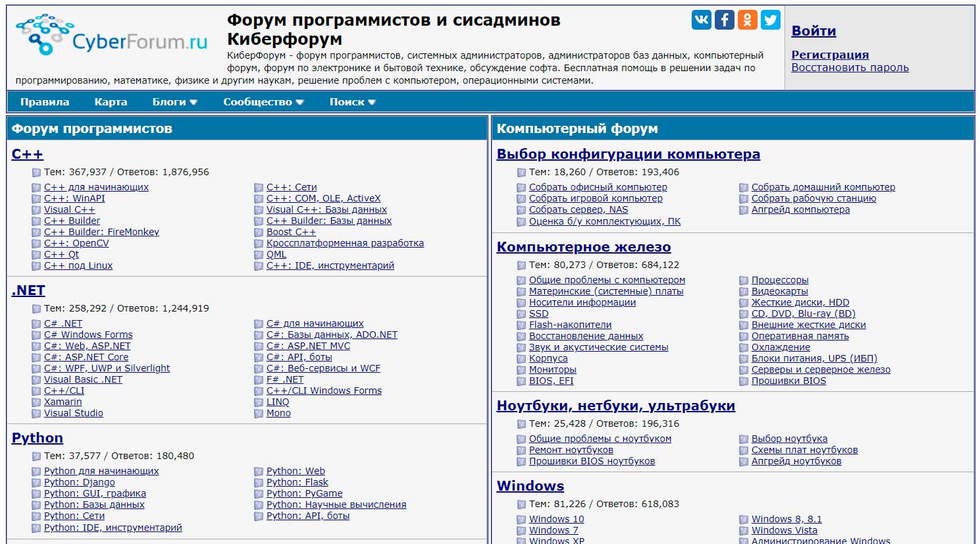Click folder icon beside Xamarin

click(x=37, y=402)
